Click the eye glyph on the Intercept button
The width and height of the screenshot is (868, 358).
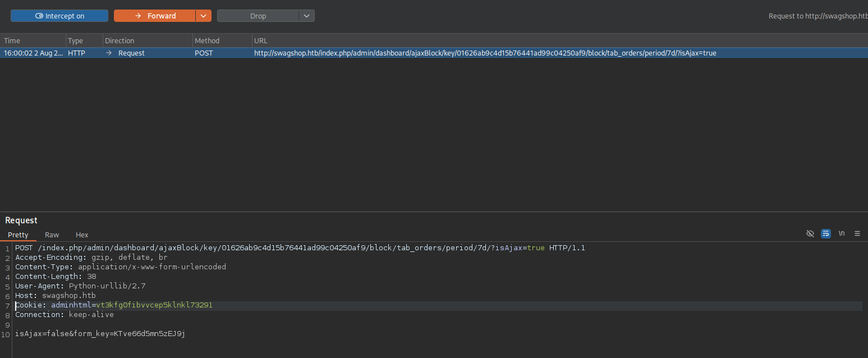coord(38,15)
